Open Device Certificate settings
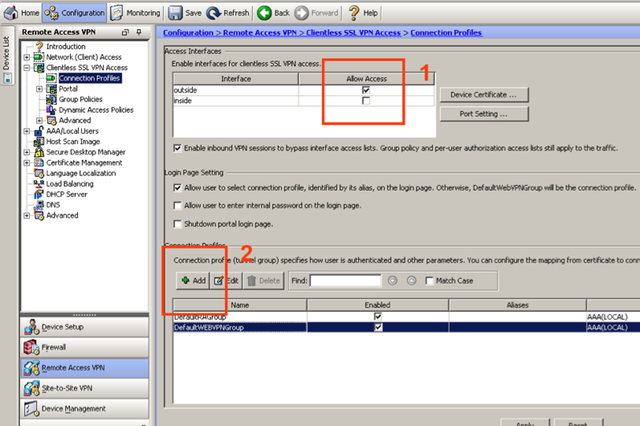This screenshot has width=640, height=426. point(484,95)
